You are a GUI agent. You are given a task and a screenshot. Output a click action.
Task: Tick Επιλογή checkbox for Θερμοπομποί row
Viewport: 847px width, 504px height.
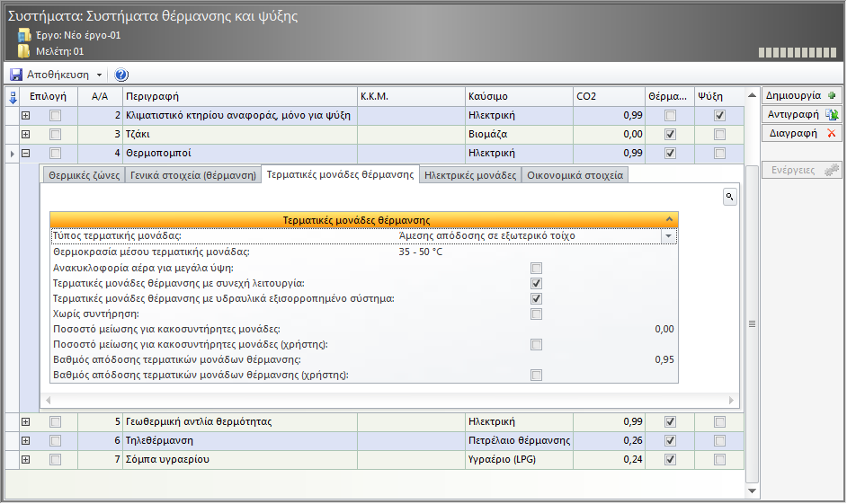coord(55,154)
